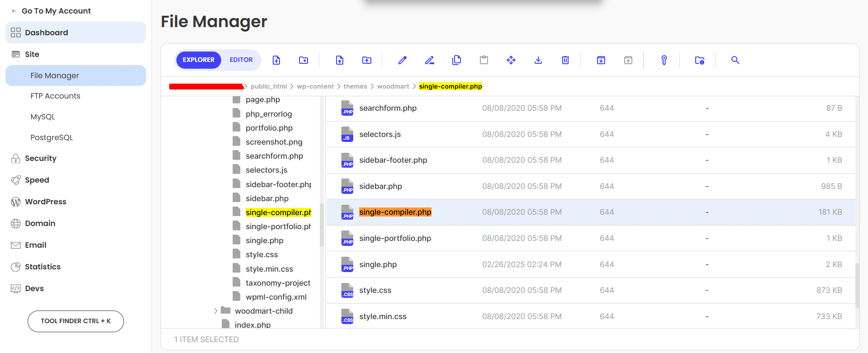Image resolution: width=868 pixels, height=353 pixels.
Task: Click the Upload Folder icon
Action: pos(367,60)
